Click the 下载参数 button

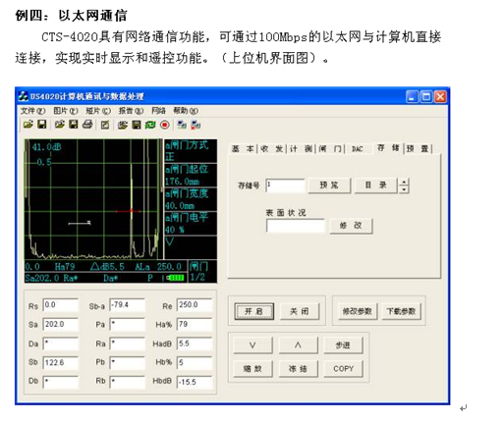tap(401, 311)
